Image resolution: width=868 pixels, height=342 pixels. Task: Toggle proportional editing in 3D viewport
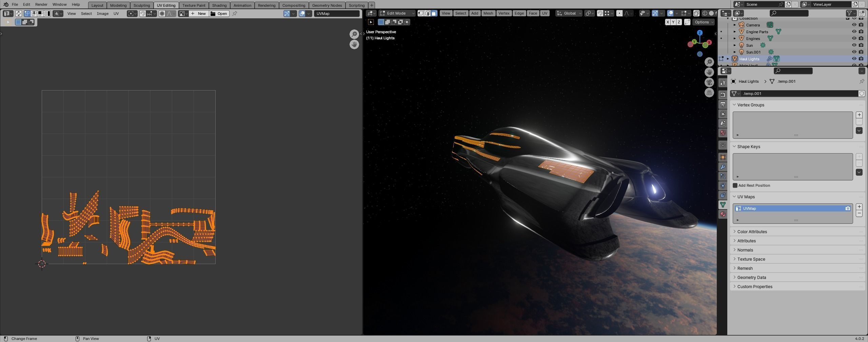619,13
